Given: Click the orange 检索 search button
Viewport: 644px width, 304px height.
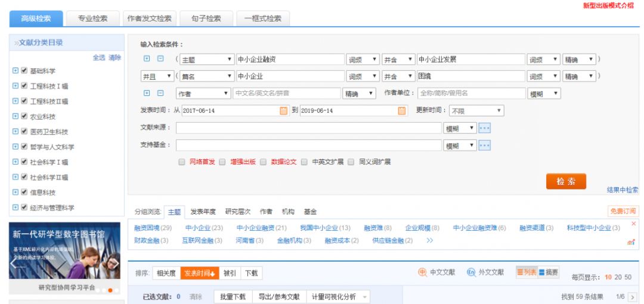Looking at the screenshot, I should click(565, 182).
